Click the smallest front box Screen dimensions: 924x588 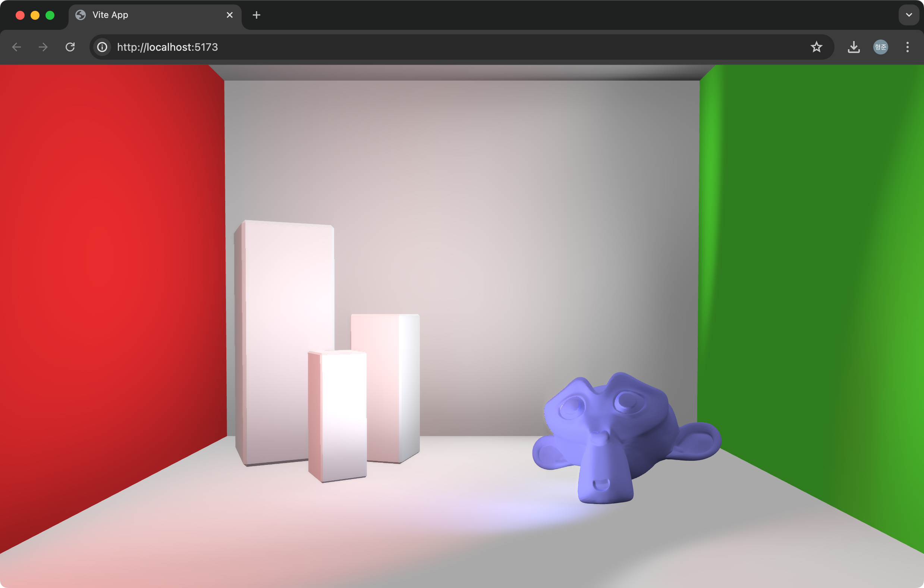(x=337, y=416)
